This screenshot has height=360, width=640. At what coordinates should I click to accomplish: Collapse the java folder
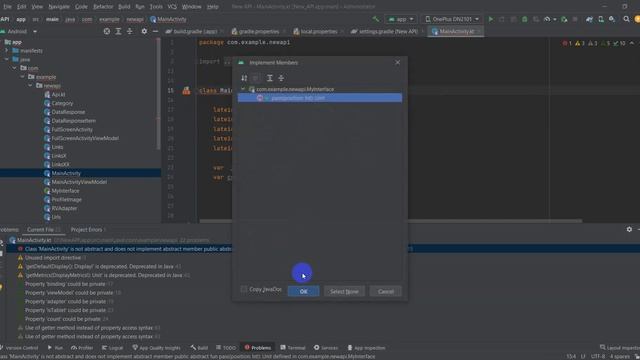click(7, 59)
